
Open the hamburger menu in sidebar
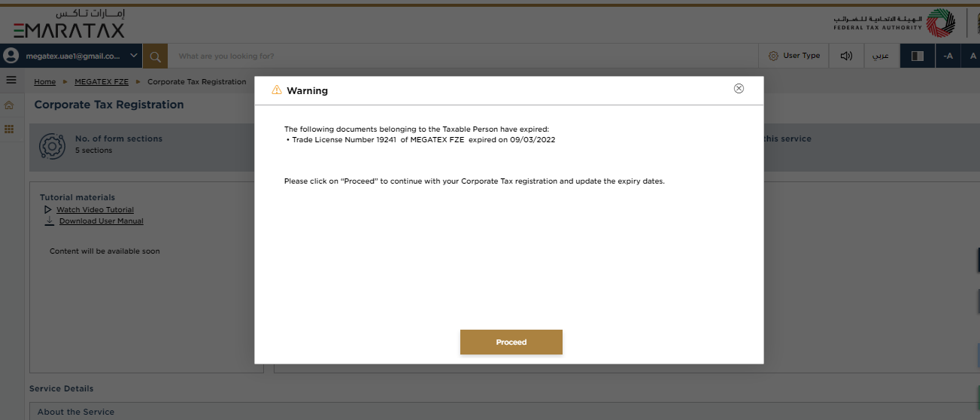[x=11, y=80]
